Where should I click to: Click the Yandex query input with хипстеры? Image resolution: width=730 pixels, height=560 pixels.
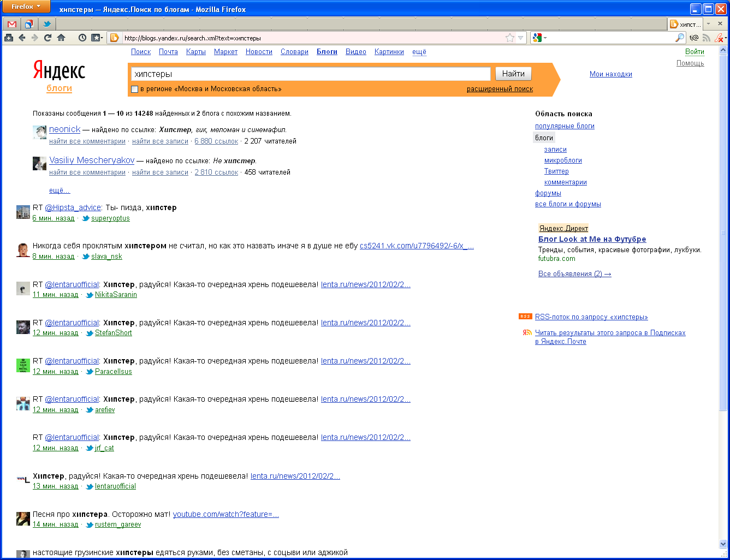coord(311,74)
